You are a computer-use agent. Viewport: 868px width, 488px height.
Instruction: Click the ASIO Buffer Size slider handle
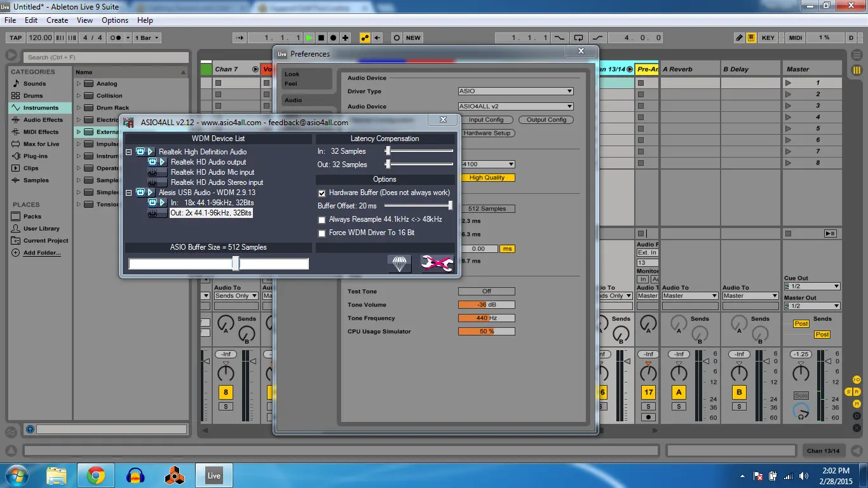(x=236, y=263)
